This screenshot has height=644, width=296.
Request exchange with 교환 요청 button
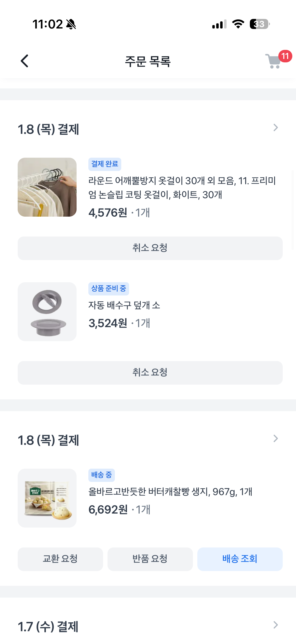60,559
